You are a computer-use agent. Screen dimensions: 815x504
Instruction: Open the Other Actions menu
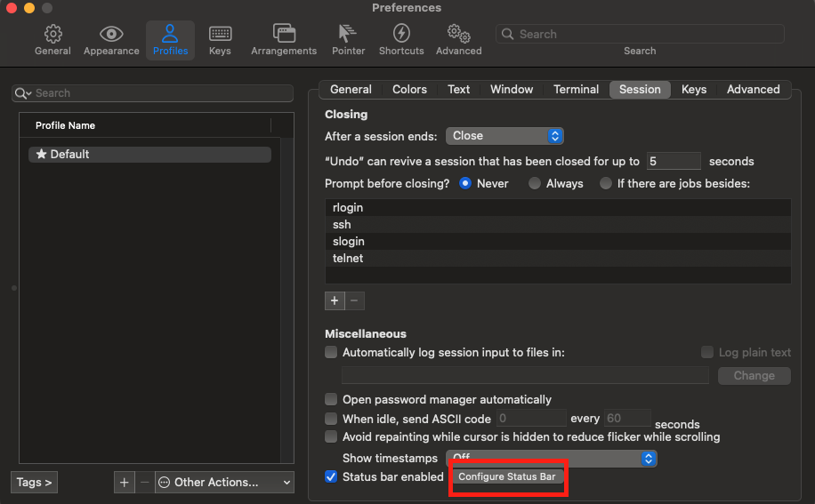coord(224,482)
